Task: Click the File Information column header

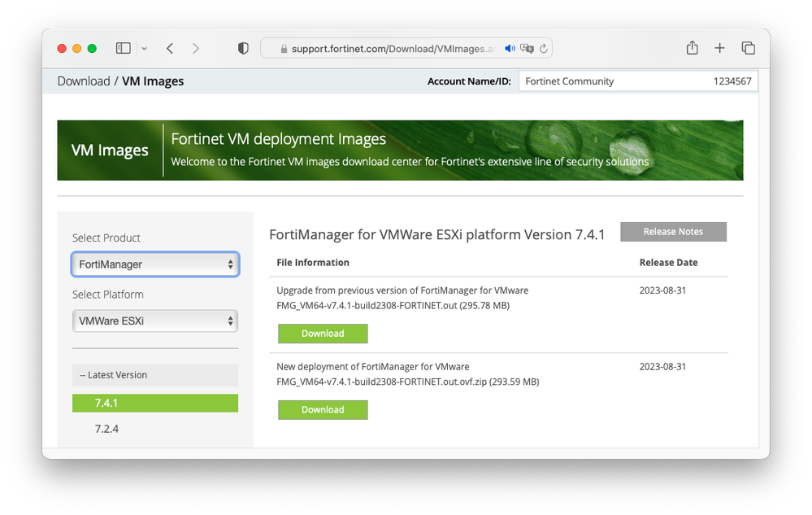Action: (313, 263)
